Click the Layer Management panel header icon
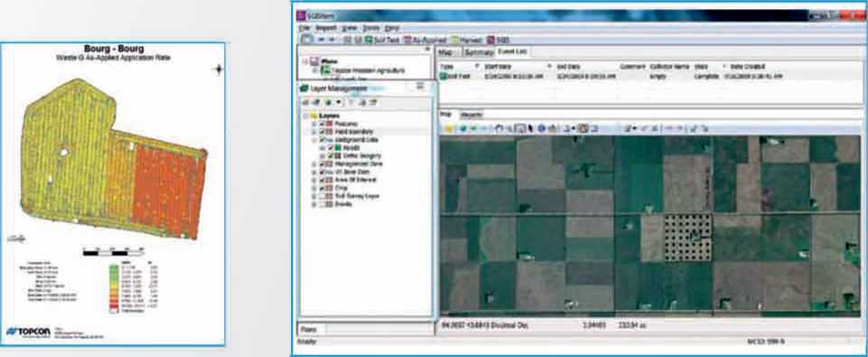The width and height of the screenshot is (868, 357). coord(303,89)
